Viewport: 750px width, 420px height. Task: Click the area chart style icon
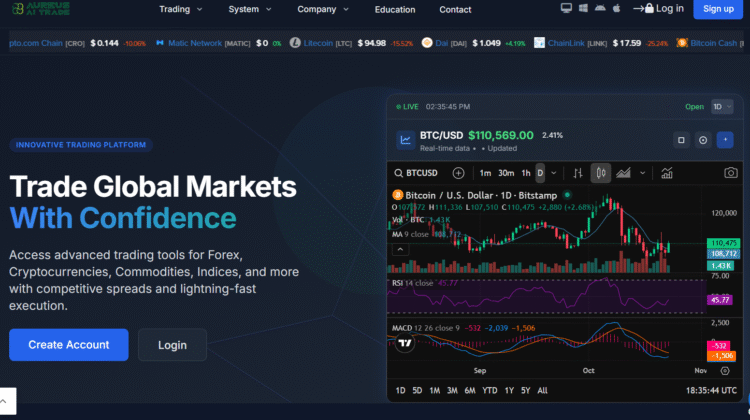tap(625, 172)
